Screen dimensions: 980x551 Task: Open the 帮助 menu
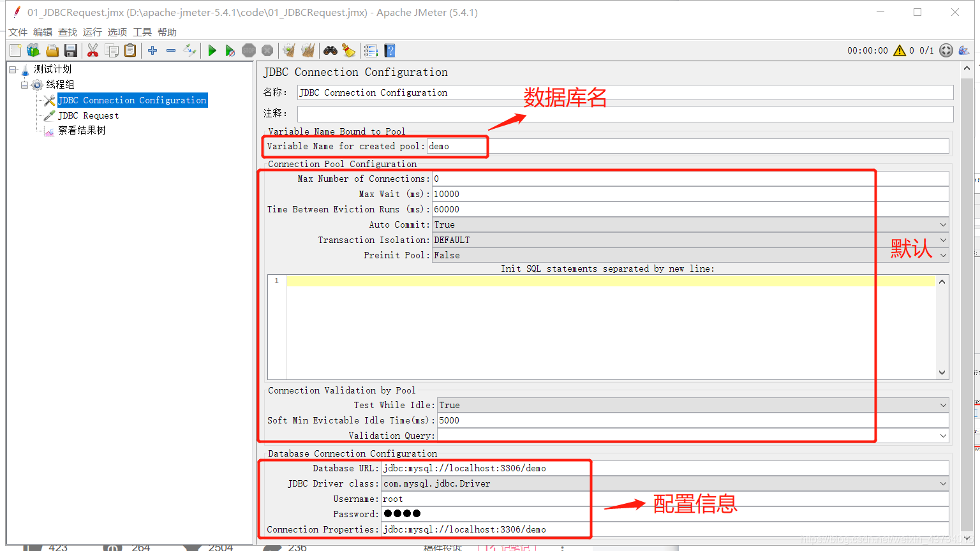167,32
